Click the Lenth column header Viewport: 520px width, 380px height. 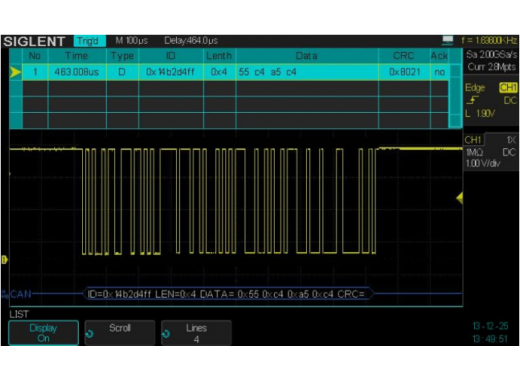tap(219, 56)
